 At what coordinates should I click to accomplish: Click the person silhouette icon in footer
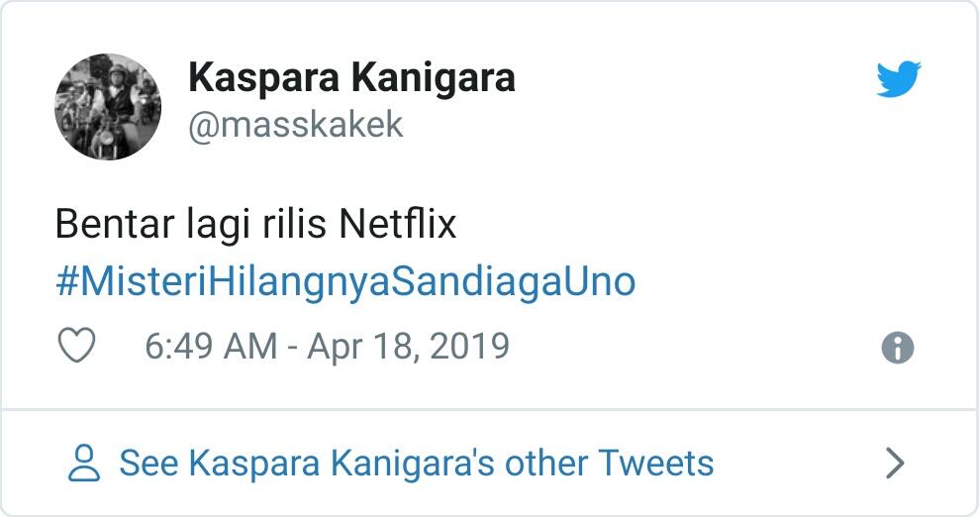[85, 463]
